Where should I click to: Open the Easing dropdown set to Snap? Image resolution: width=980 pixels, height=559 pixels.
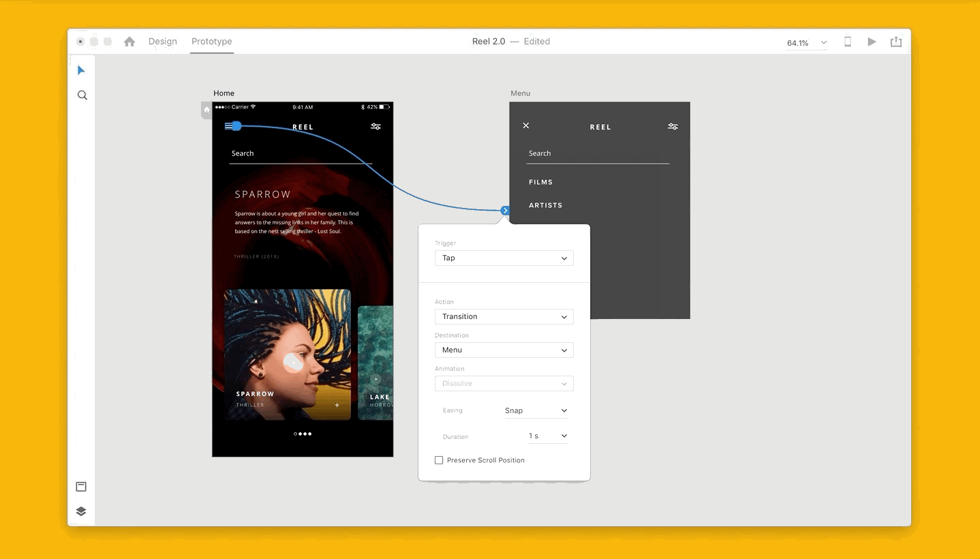(x=536, y=410)
